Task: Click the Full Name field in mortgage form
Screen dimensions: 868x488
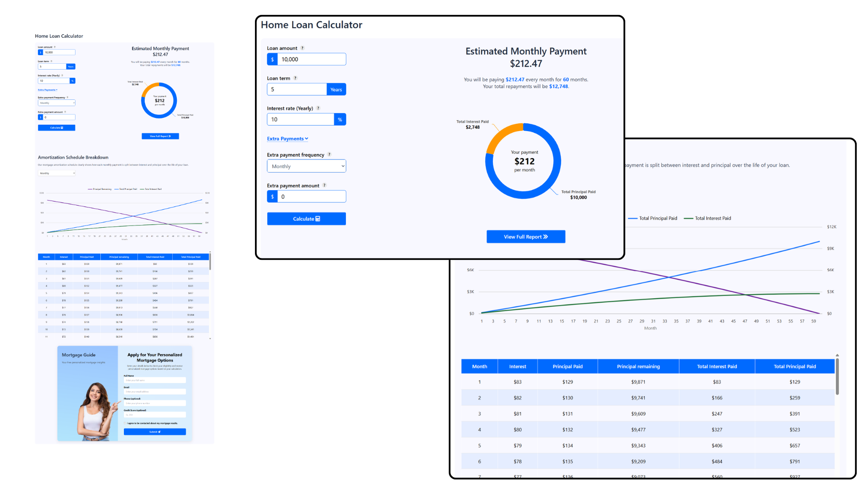Action: point(155,380)
